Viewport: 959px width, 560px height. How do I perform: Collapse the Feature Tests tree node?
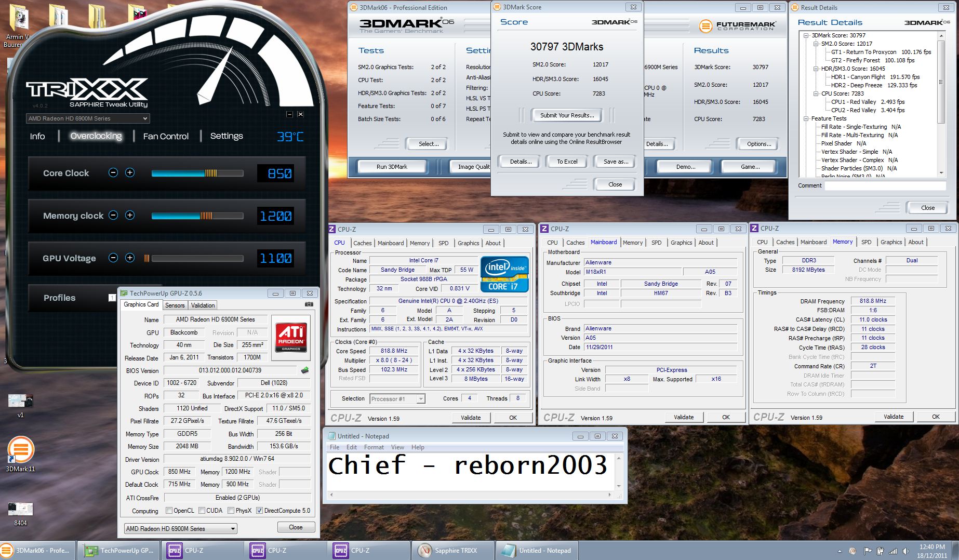[806, 118]
